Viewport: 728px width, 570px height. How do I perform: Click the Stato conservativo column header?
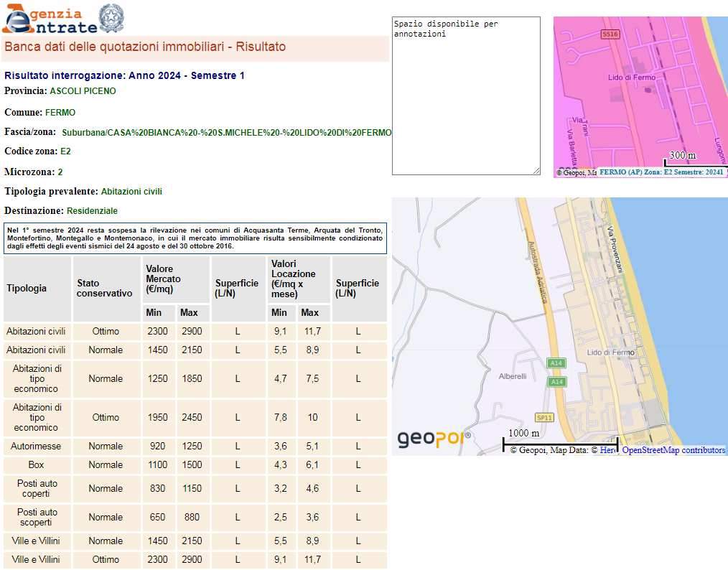point(105,289)
